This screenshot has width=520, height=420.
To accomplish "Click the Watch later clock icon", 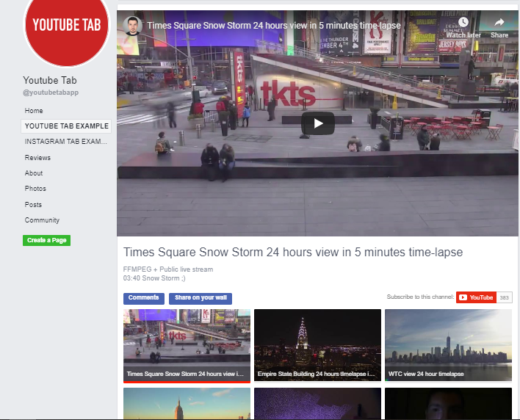I will tap(463, 22).
